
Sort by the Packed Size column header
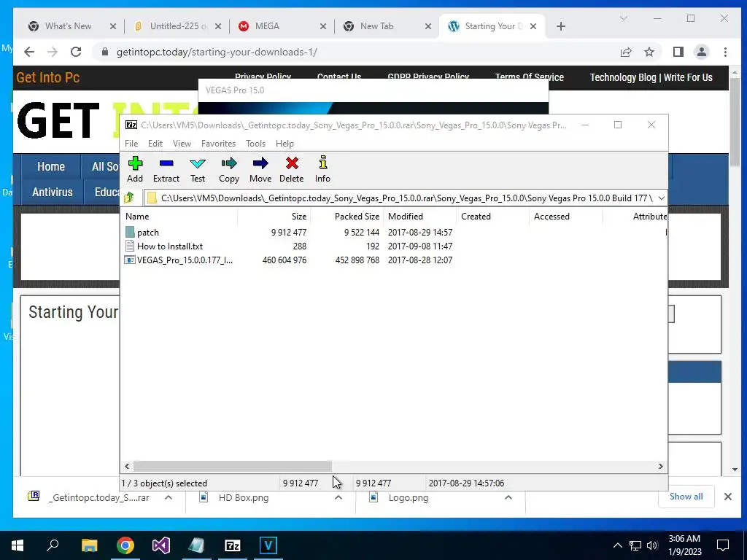coord(347,216)
